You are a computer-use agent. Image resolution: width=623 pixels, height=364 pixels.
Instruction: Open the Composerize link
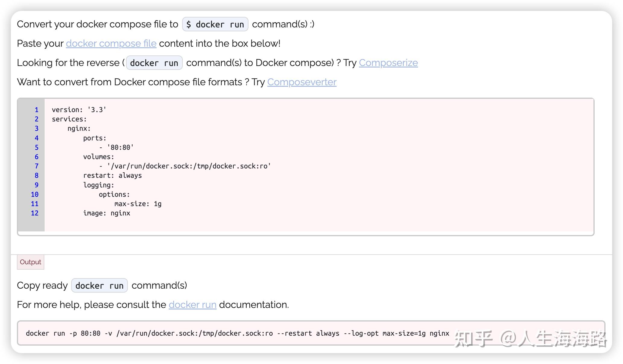coord(388,63)
